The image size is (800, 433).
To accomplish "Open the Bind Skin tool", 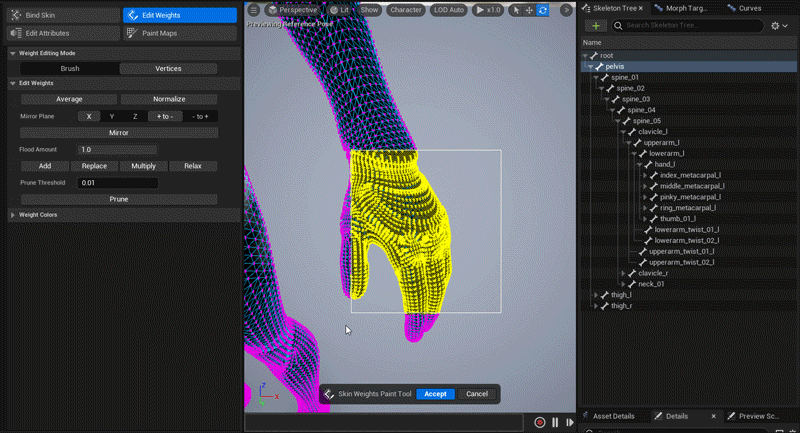I will (64, 15).
